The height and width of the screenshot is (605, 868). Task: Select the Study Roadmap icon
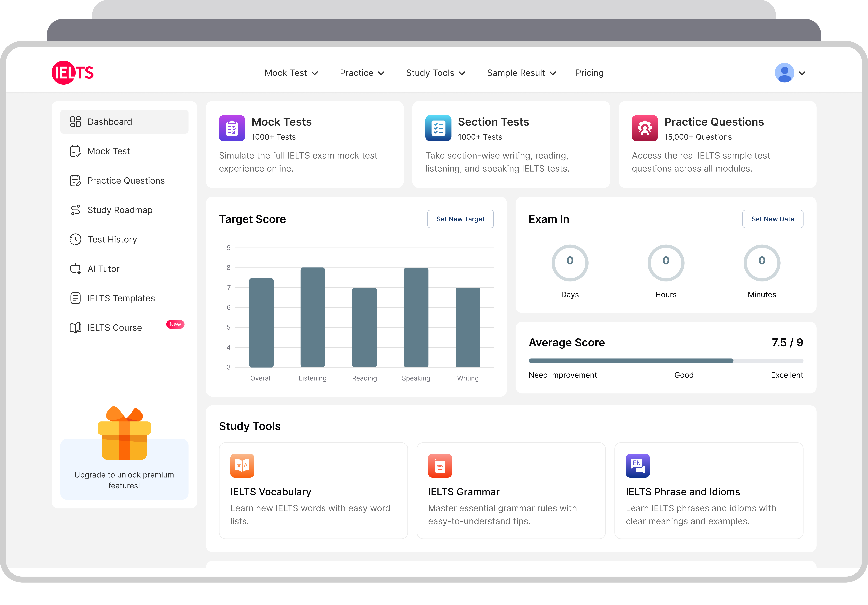click(x=76, y=210)
